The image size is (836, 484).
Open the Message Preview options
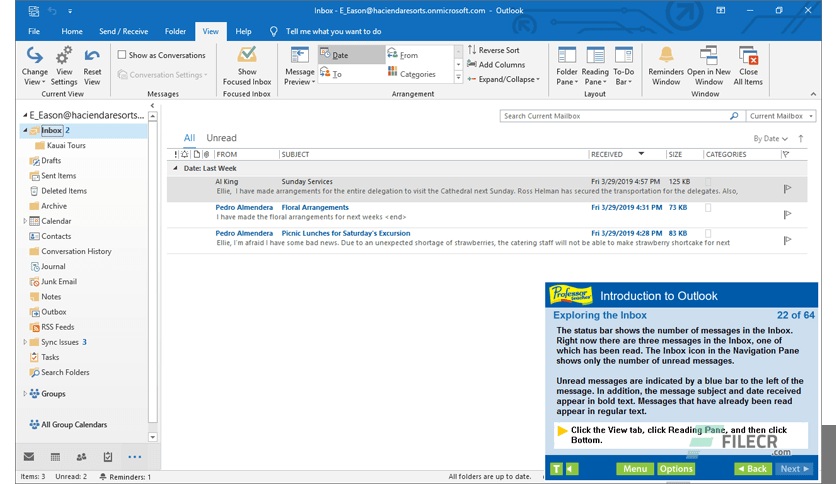tap(299, 66)
